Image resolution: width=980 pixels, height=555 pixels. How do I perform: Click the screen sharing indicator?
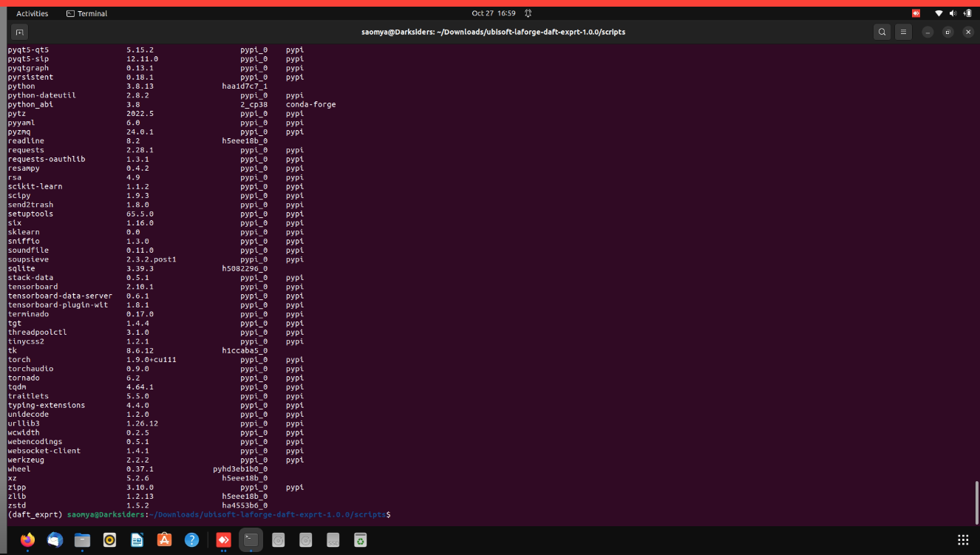916,13
